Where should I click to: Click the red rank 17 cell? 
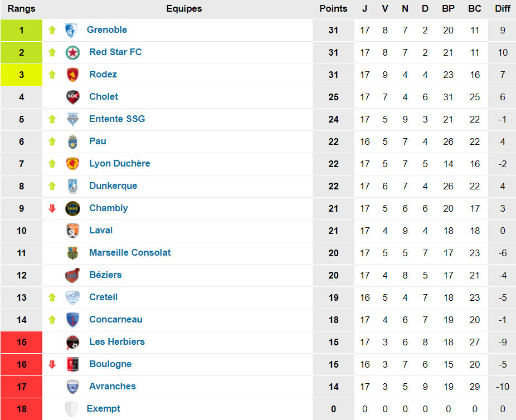[22, 387]
